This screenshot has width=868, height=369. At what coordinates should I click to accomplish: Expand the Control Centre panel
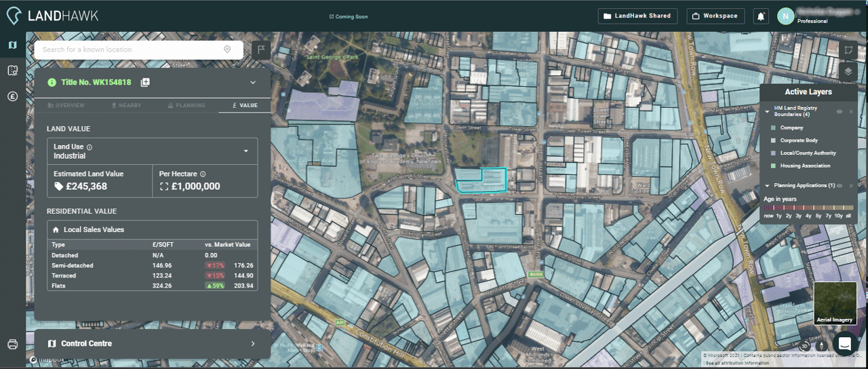point(253,344)
